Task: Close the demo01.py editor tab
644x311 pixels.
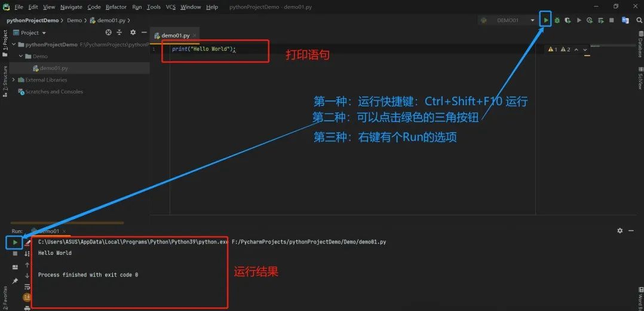Action: [x=194, y=36]
